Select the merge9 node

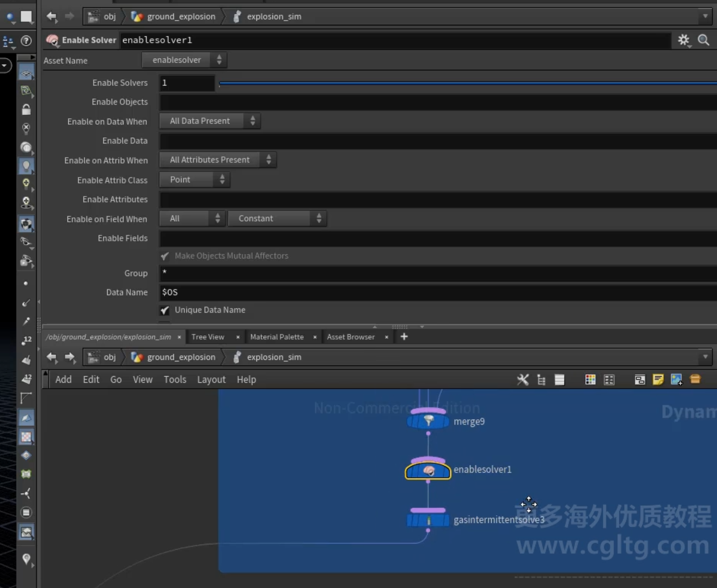tap(428, 421)
